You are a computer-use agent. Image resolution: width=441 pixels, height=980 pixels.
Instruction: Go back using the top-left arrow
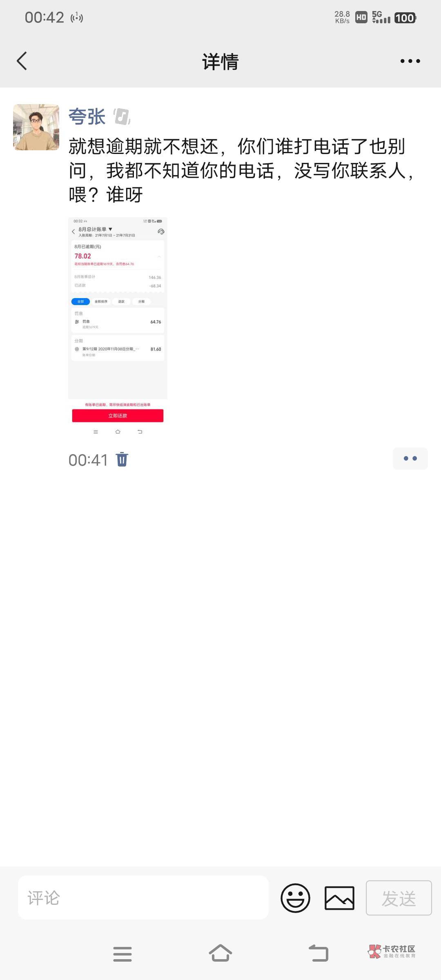click(22, 61)
